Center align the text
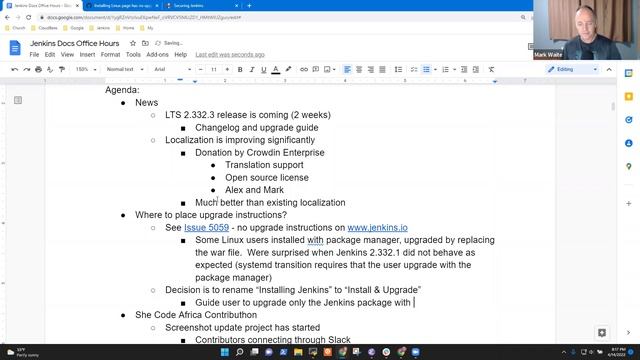This screenshot has height=360, width=640. [359, 69]
